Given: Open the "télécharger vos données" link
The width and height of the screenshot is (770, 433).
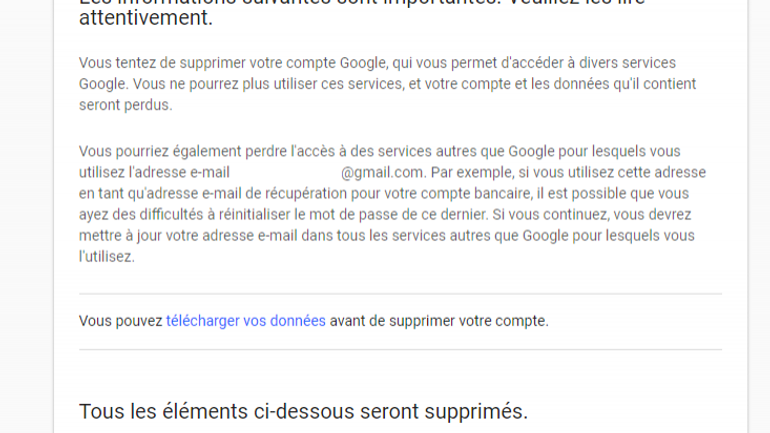Looking at the screenshot, I should click(x=245, y=321).
